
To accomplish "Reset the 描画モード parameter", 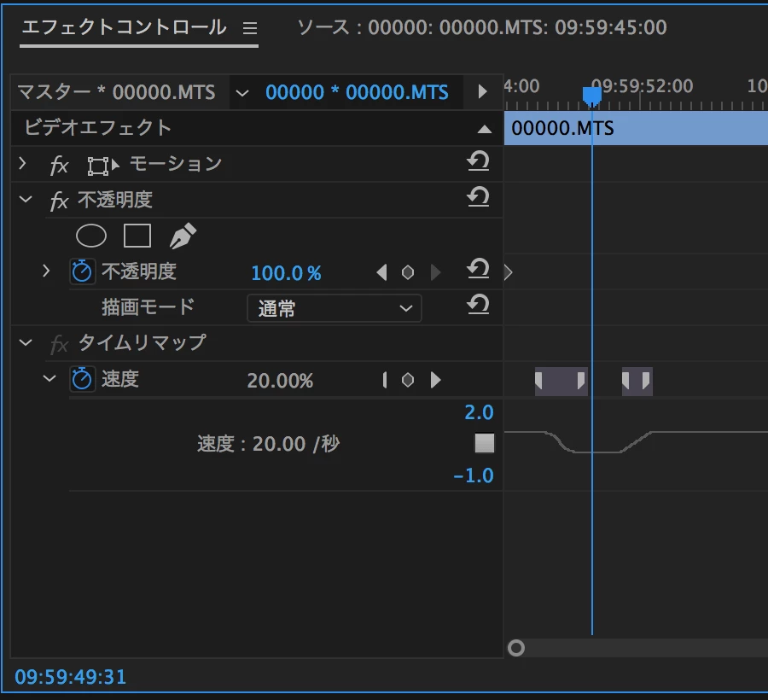I will click(478, 304).
